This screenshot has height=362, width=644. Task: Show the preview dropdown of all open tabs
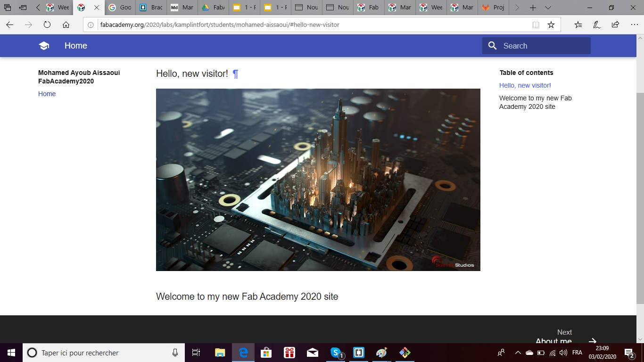point(548,8)
